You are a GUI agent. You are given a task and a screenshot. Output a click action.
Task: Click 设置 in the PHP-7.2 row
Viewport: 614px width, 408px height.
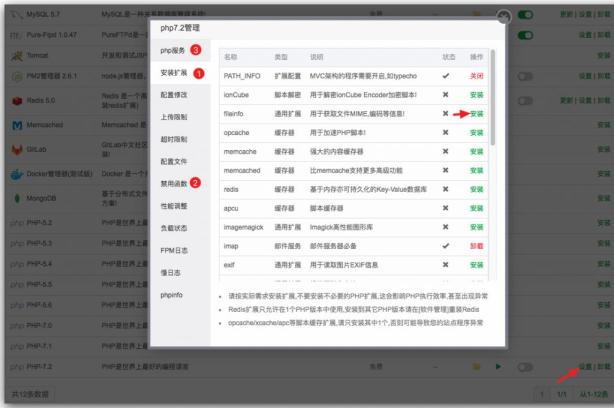pos(585,367)
